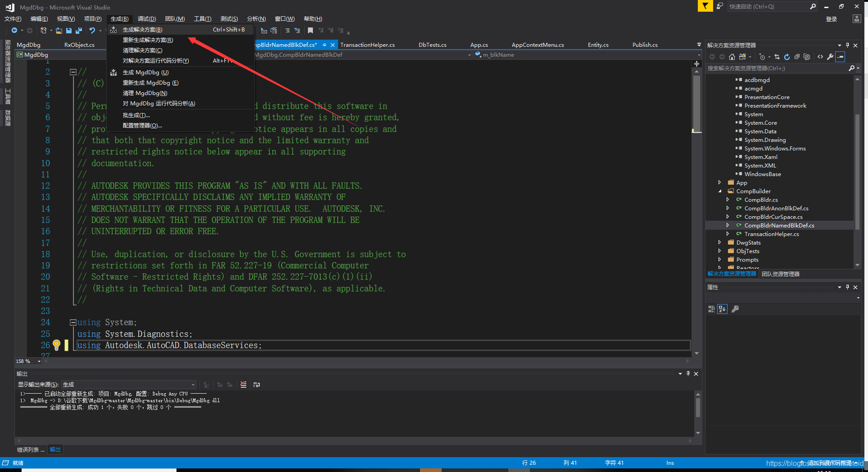Image resolution: width=868 pixels, height=472 pixels.
Task: Expand the ObjTests folder
Action: pos(719,251)
